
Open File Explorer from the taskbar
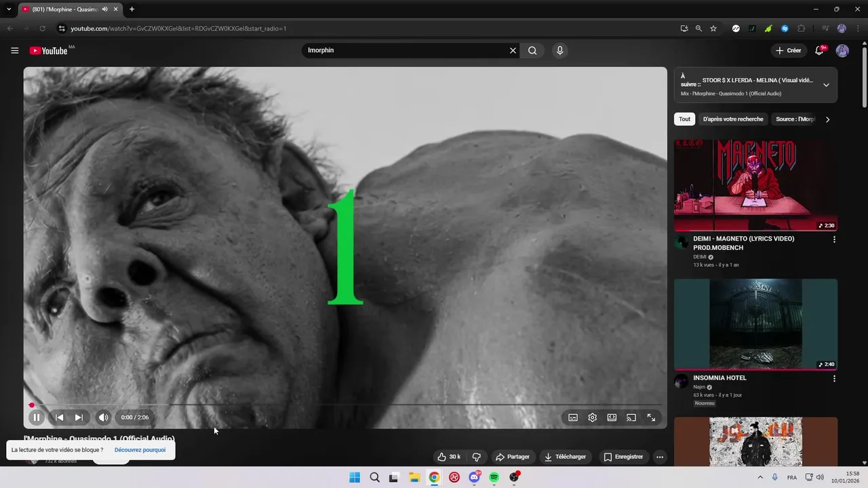tap(414, 477)
